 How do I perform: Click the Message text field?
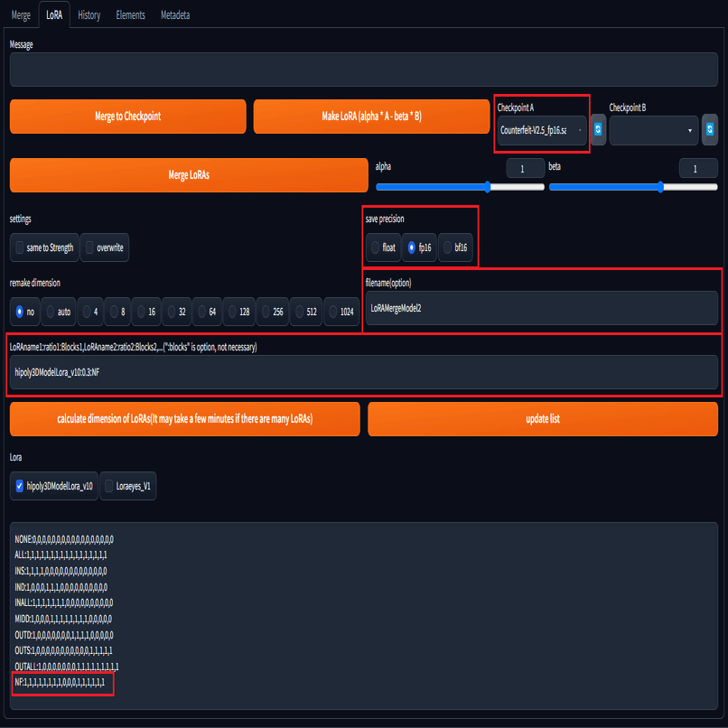click(x=364, y=70)
